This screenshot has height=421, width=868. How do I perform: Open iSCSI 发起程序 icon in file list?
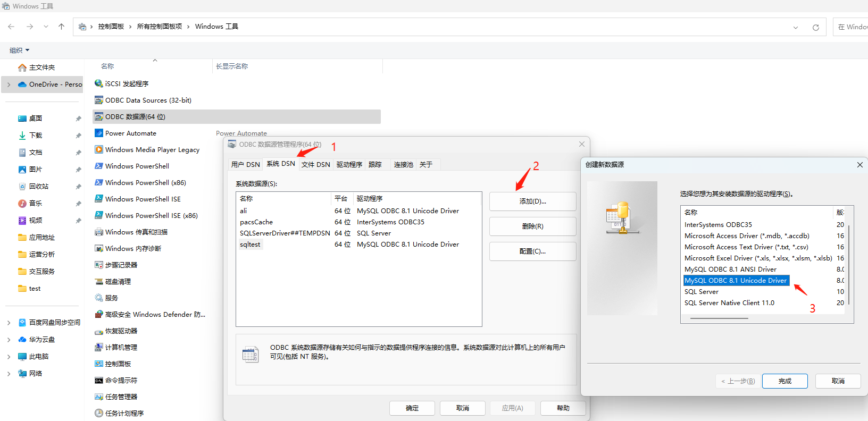click(98, 83)
